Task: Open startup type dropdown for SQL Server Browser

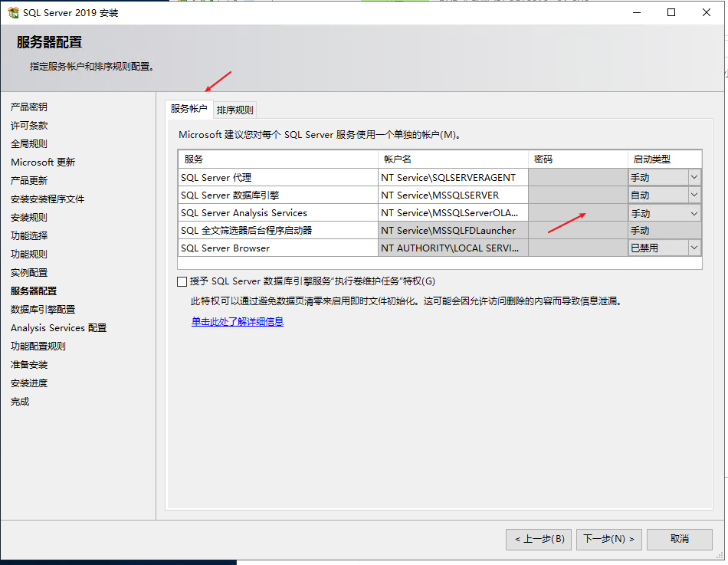Action: pyautogui.click(x=694, y=248)
